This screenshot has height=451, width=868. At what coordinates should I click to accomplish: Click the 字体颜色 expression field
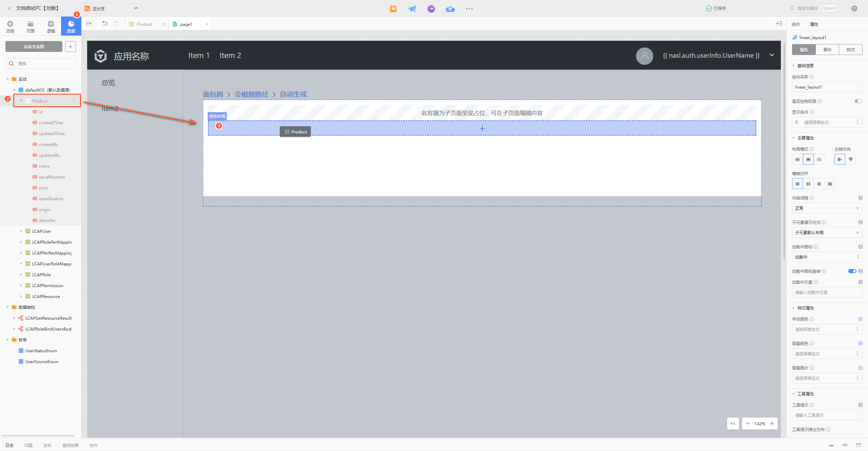[x=827, y=329]
